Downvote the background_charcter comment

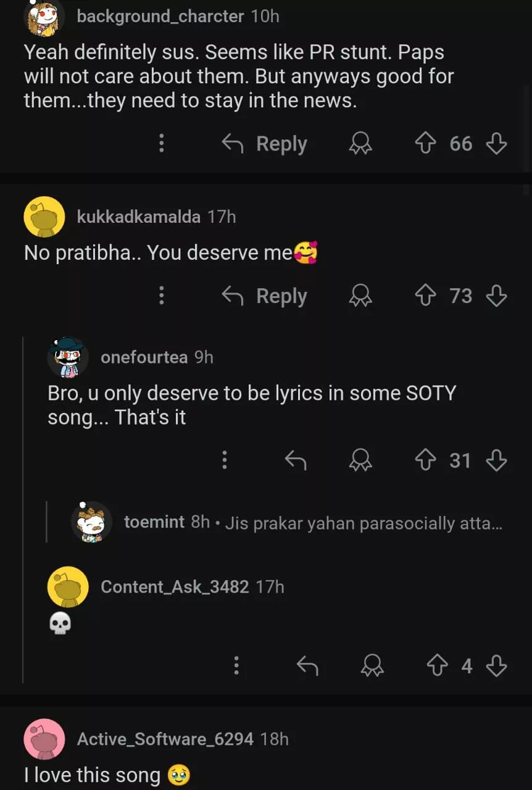point(496,144)
